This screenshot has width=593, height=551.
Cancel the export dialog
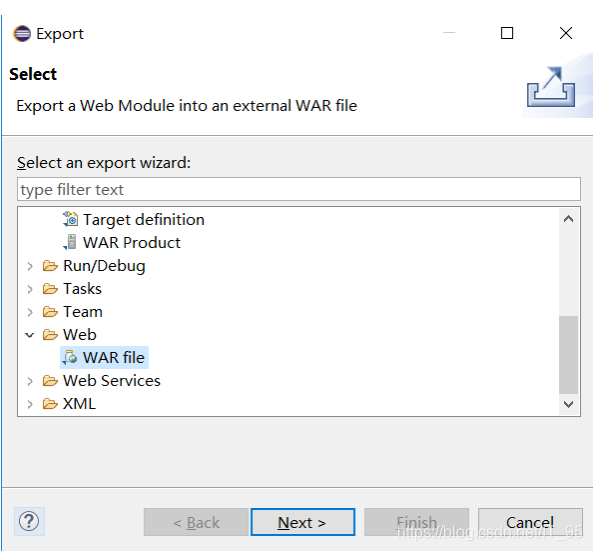[x=530, y=522]
